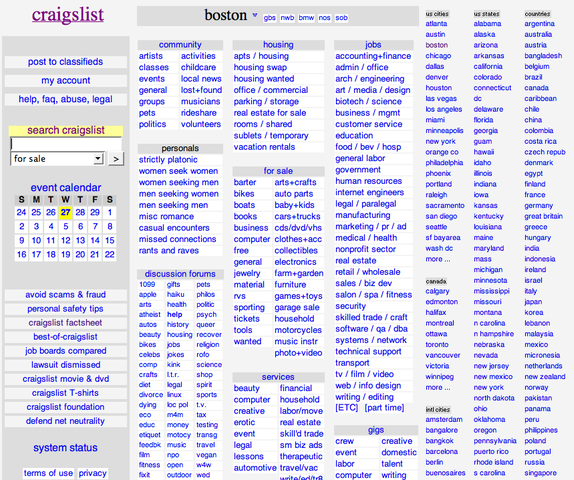Select day 15 in event calendar
Image resolution: width=574 pixels, height=480 pixels.
(x=109, y=241)
